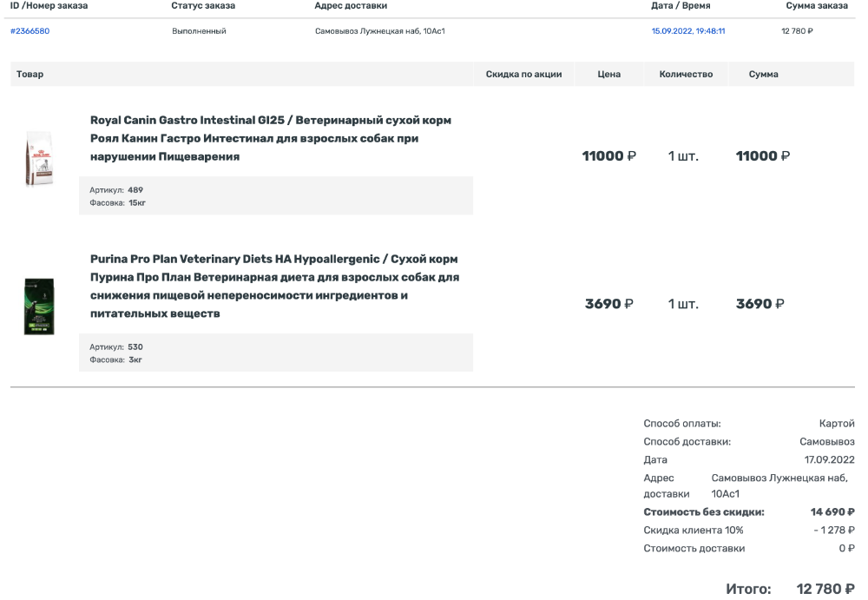Click the 'Скидка по акции' column header

523,75
